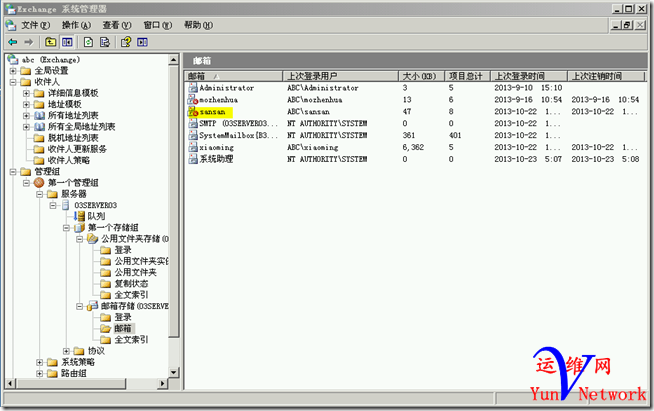Click ABC\xiaoming last logon user cell

click(312, 147)
